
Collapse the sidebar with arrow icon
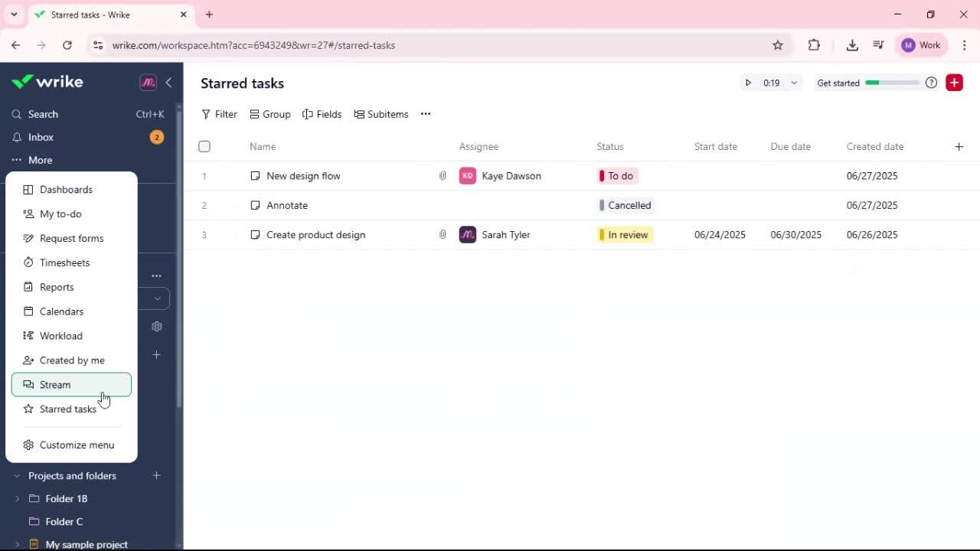(x=168, y=83)
